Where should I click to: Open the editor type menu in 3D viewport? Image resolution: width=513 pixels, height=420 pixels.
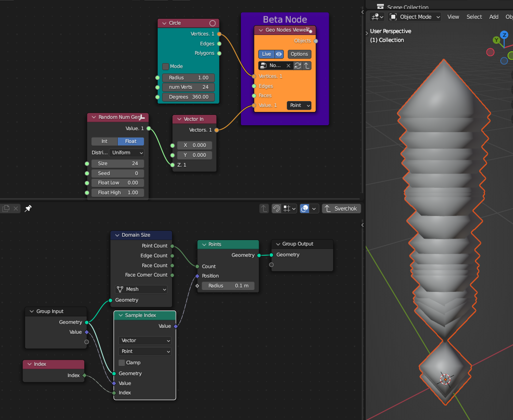(x=377, y=17)
